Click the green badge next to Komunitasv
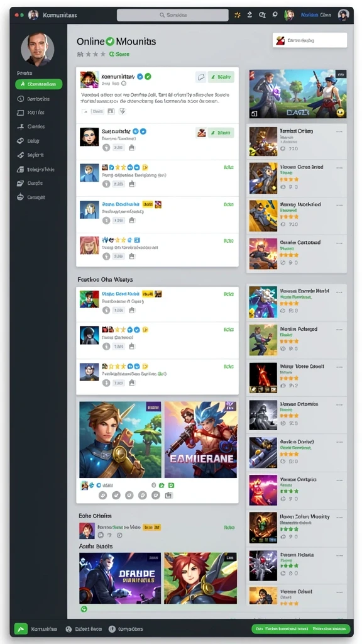This screenshot has height=644, width=362. [x=148, y=76]
